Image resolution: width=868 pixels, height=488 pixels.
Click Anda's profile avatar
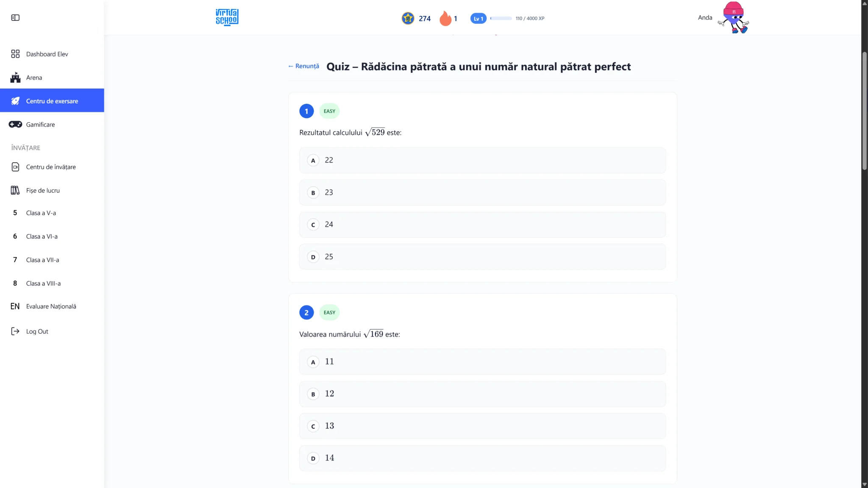tap(733, 17)
